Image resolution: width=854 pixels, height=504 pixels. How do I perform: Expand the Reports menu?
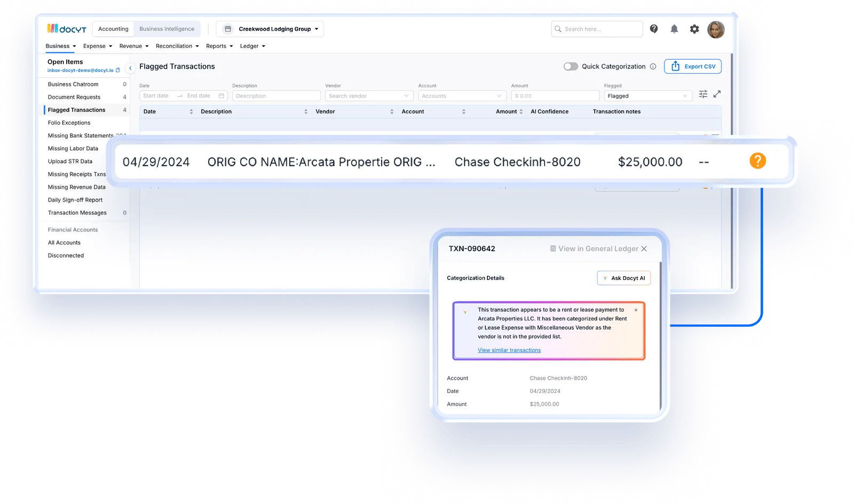pyautogui.click(x=219, y=46)
